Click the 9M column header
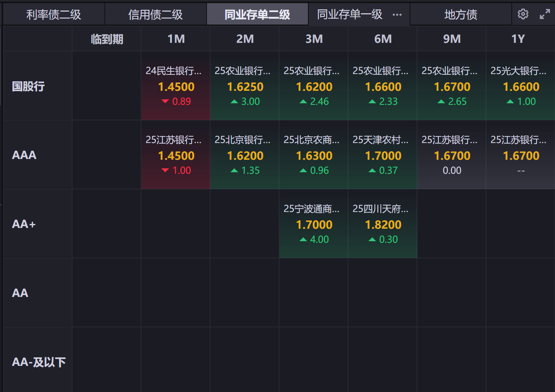This screenshot has width=555, height=392. [x=452, y=39]
